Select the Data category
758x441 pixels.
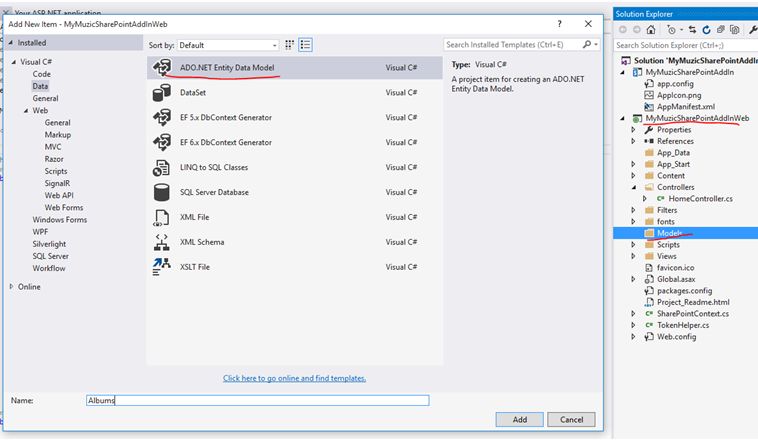(40, 86)
